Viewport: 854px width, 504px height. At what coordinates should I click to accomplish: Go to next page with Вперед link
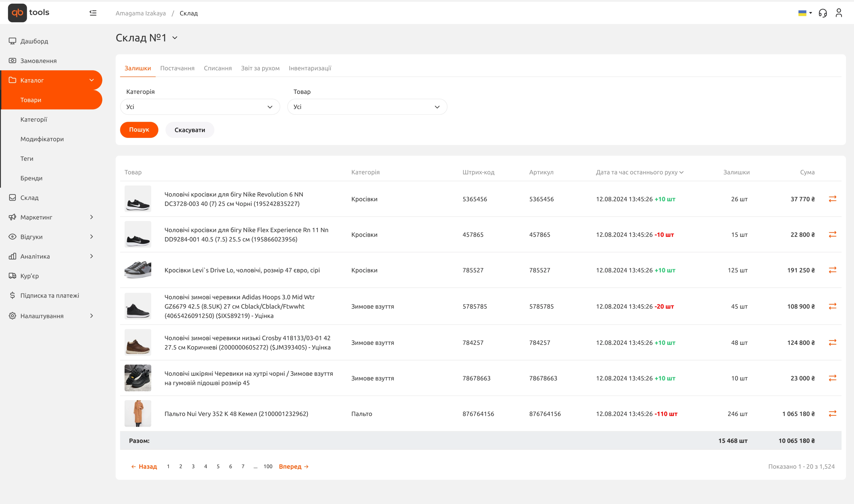click(294, 466)
